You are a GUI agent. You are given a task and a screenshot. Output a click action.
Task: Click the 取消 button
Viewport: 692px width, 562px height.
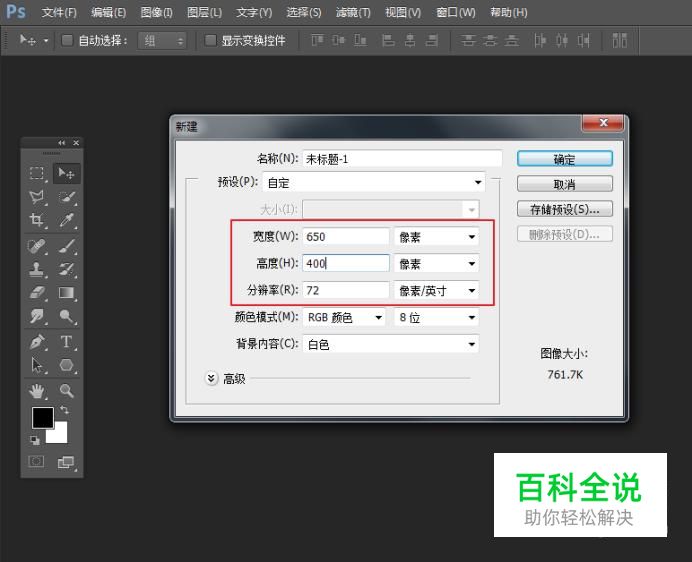point(565,184)
